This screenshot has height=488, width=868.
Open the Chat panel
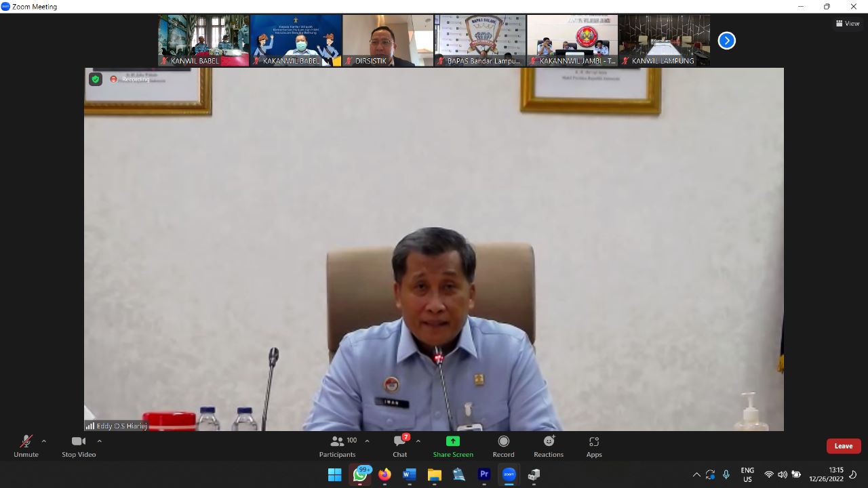(400, 446)
